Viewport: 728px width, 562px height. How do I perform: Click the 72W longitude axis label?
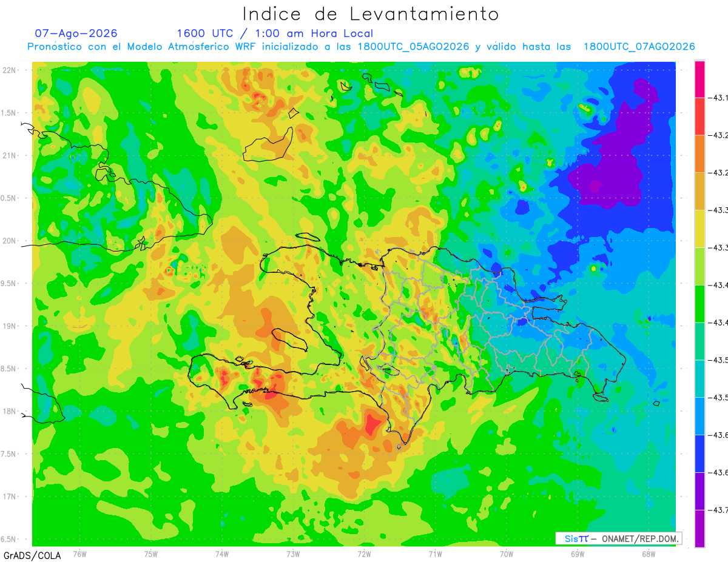tap(364, 554)
